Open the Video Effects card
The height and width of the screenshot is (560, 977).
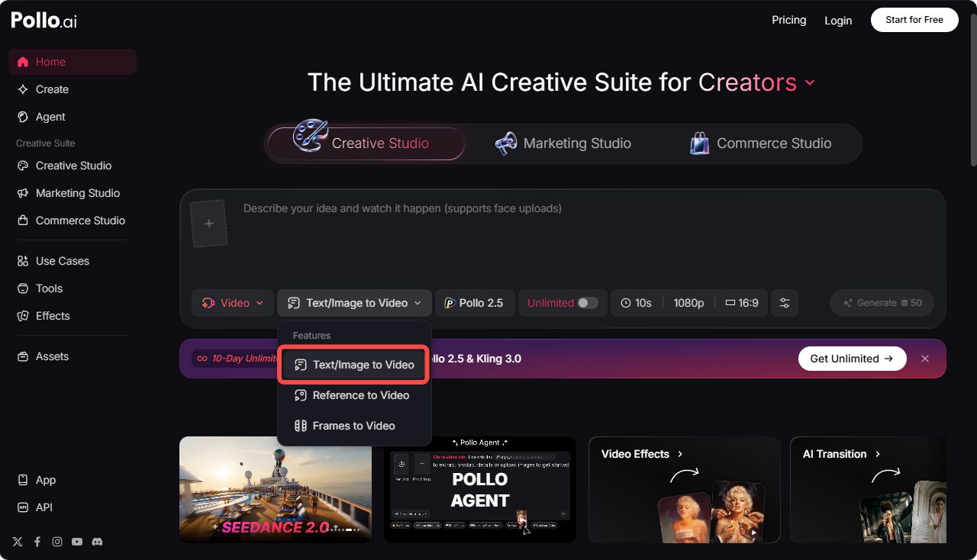tap(685, 490)
